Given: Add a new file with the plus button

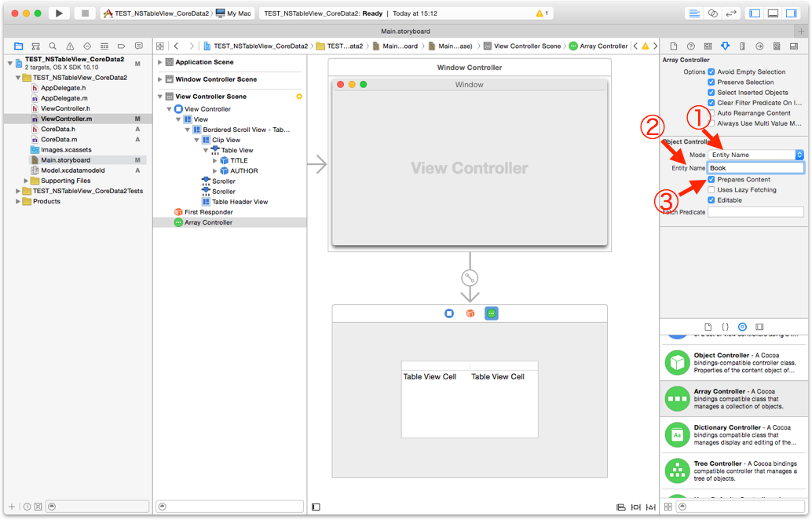Looking at the screenshot, I should 12,507.
